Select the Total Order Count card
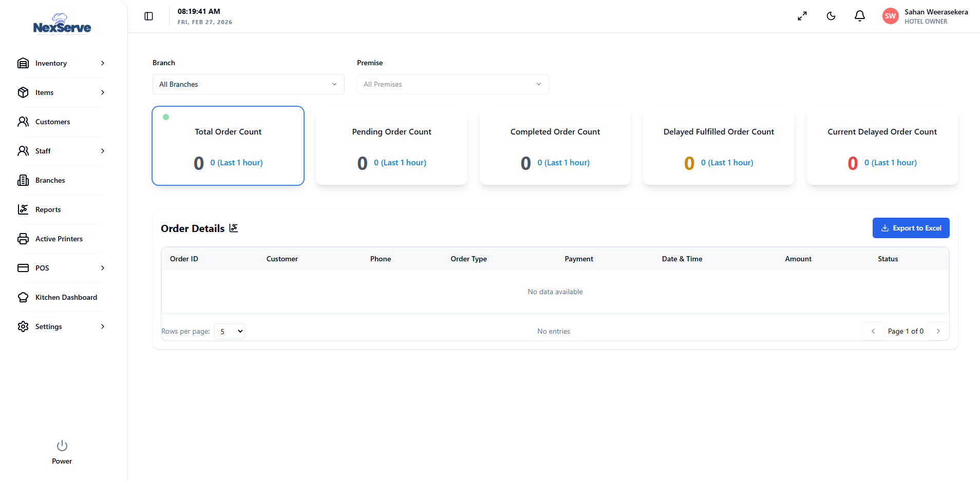Viewport: 980px width, 481px height. tap(228, 146)
